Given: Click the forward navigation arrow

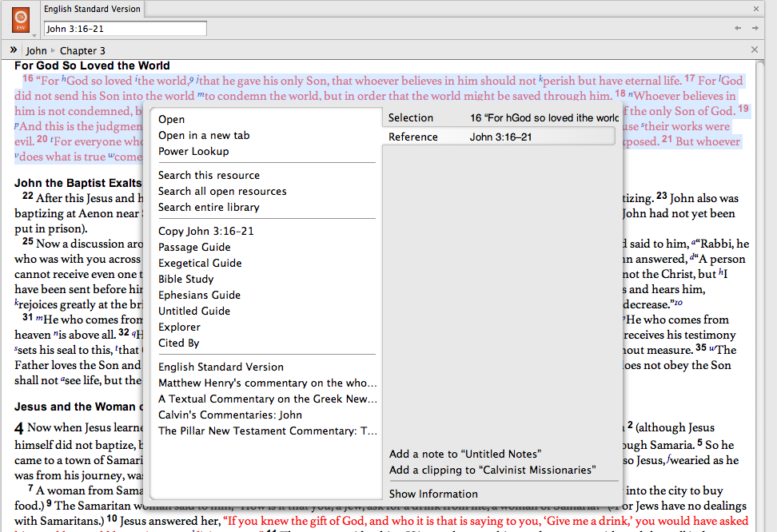Looking at the screenshot, I should click(x=755, y=28).
